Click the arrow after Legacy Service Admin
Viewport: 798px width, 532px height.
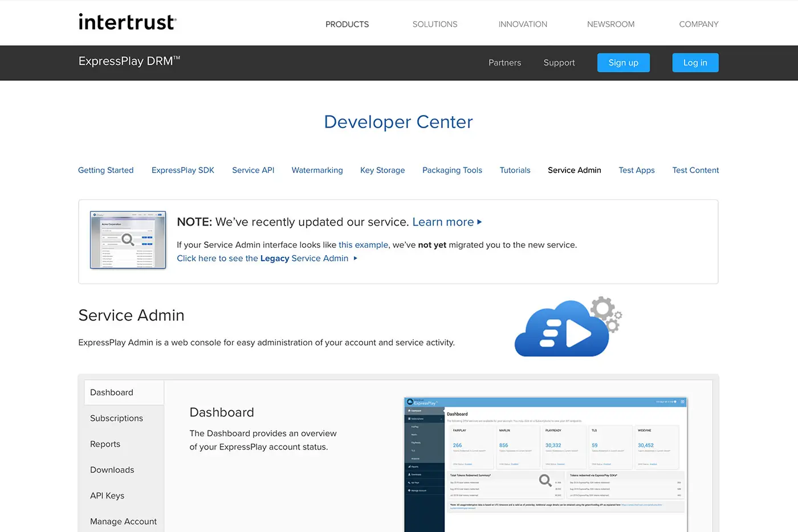coord(355,259)
